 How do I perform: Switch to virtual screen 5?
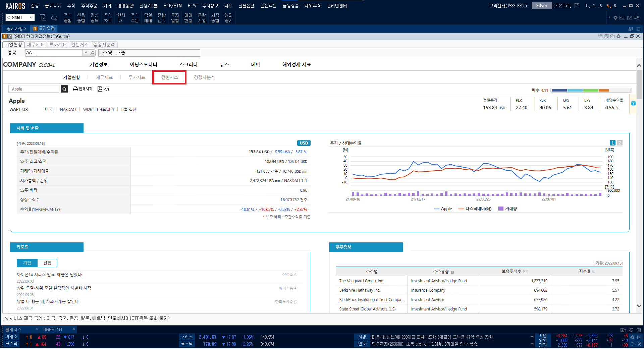click(615, 6)
